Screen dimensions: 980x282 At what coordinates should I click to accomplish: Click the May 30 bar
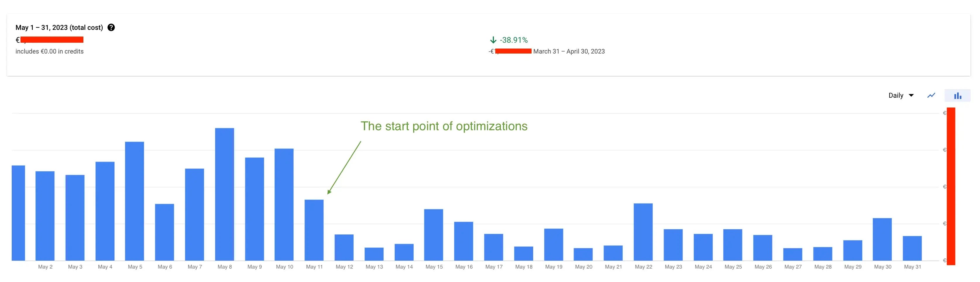pos(882,239)
